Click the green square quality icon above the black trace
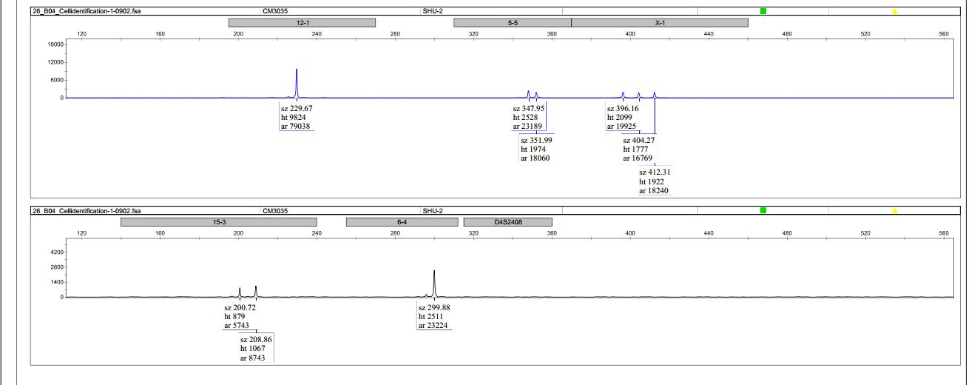980x385 pixels. 763,210
